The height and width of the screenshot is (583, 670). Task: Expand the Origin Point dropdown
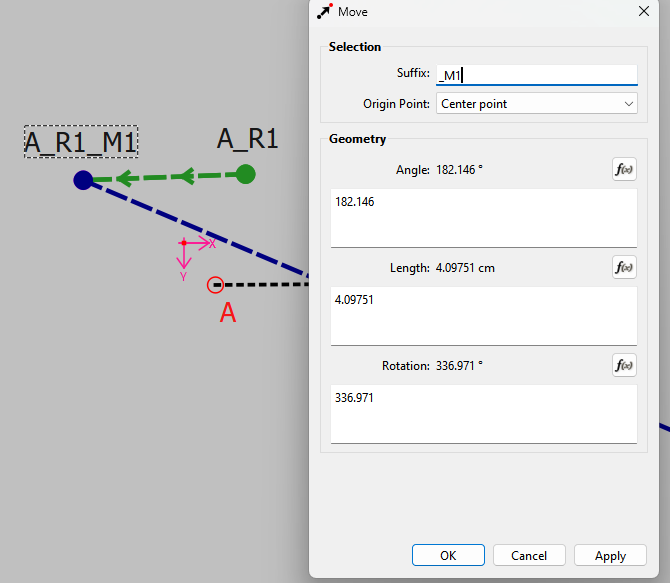coord(537,103)
